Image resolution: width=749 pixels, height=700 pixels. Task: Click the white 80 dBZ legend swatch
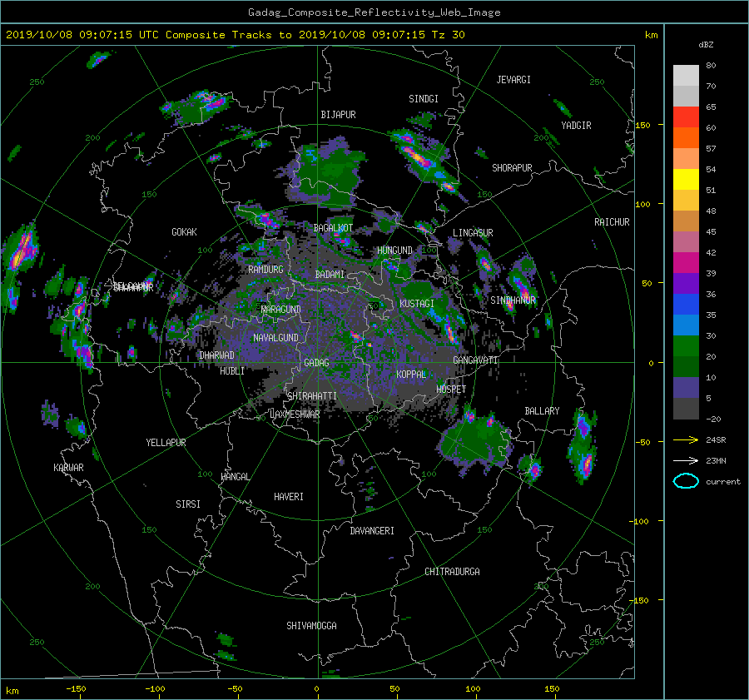(686, 76)
